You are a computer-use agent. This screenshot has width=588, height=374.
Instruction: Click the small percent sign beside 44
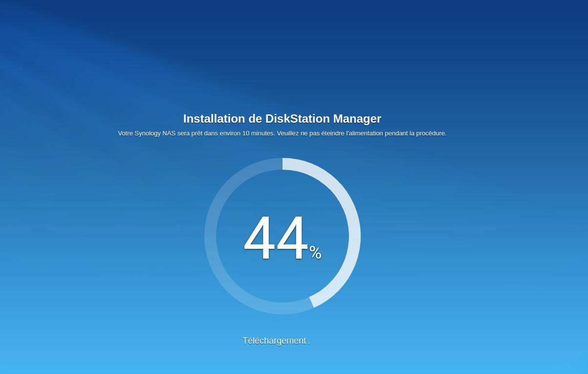click(x=315, y=252)
